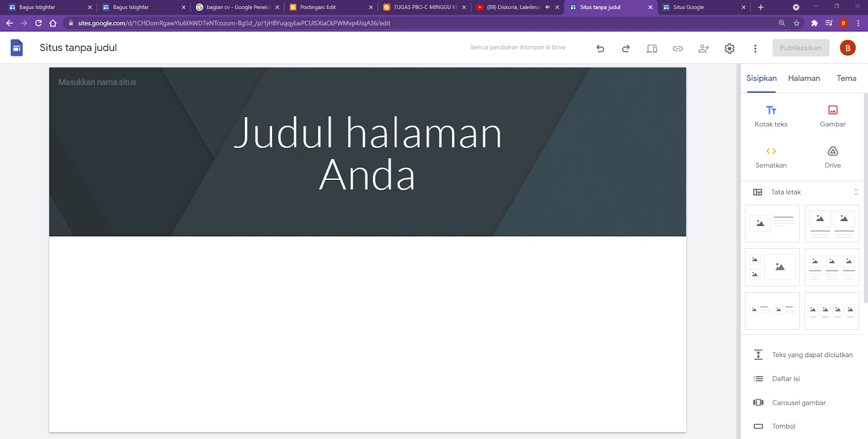Select the two small plus one large image layout
Image resolution: width=868 pixels, height=439 pixels.
(x=772, y=267)
